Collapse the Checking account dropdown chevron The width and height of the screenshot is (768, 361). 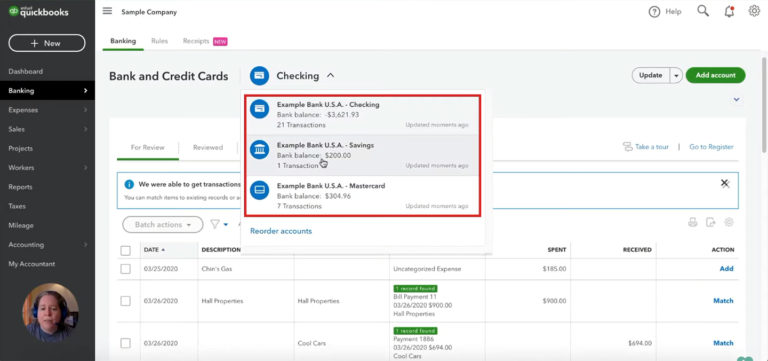click(331, 76)
